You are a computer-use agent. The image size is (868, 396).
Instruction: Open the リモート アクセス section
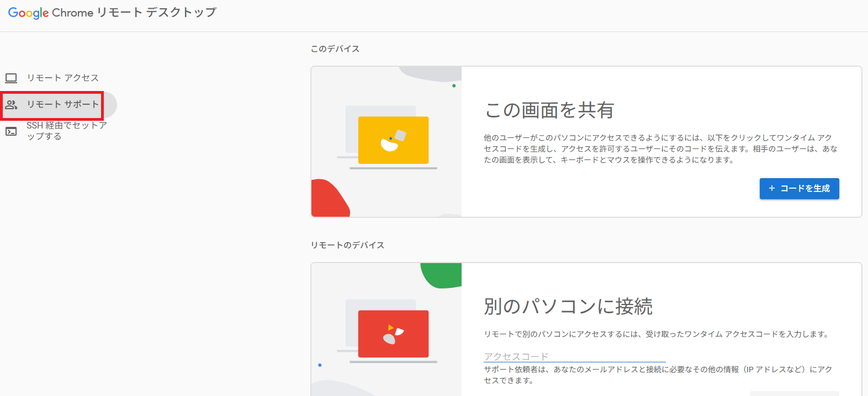(63, 78)
